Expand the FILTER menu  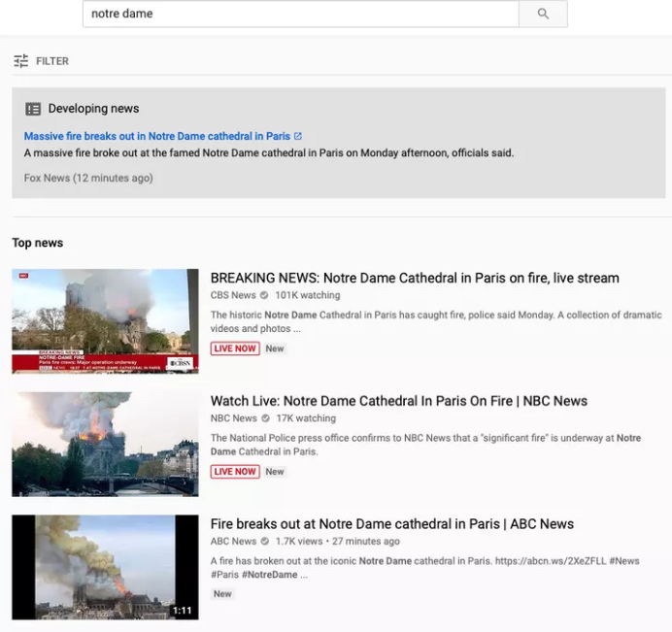(52, 61)
